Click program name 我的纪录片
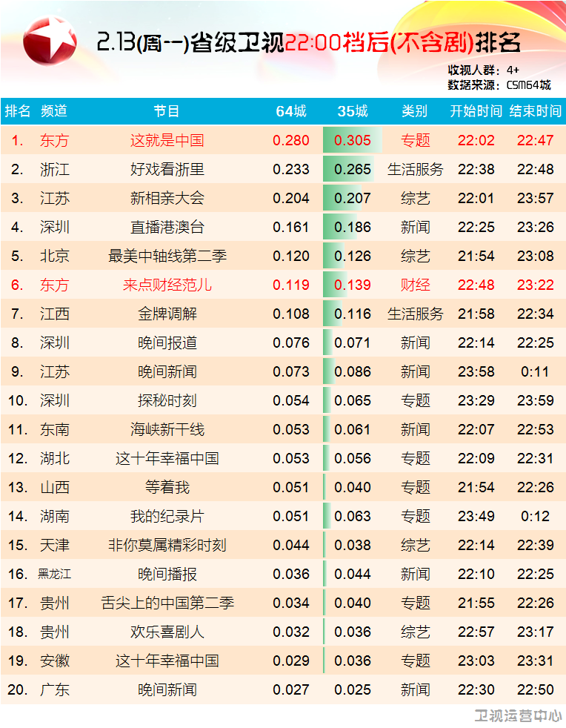Screen dimensions: 566x728 coord(167,516)
